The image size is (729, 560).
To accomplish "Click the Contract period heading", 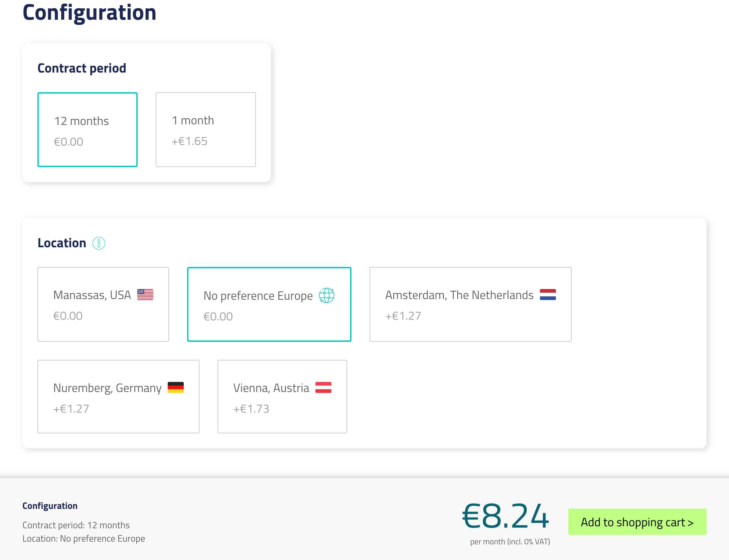I will click(x=82, y=68).
